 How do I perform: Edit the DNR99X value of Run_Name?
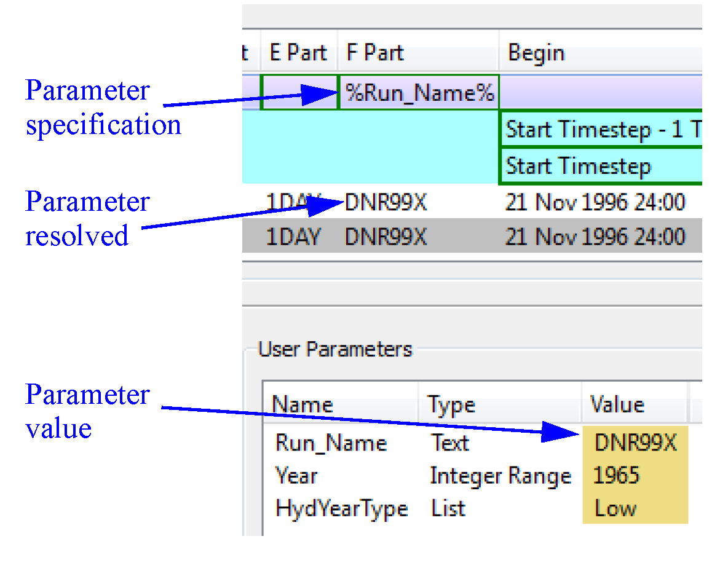[x=635, y=443]
